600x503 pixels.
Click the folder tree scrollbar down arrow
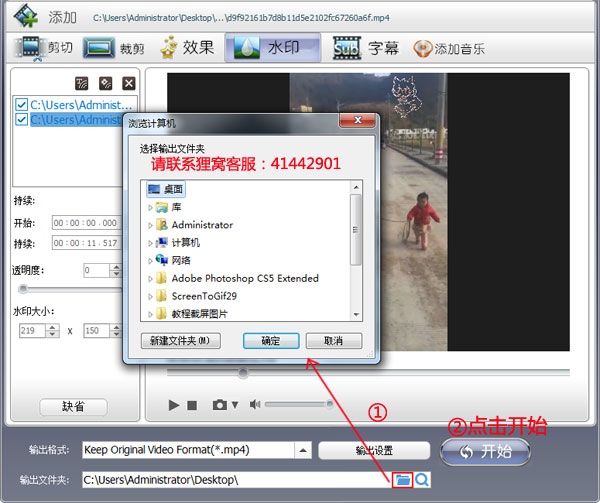356,315
